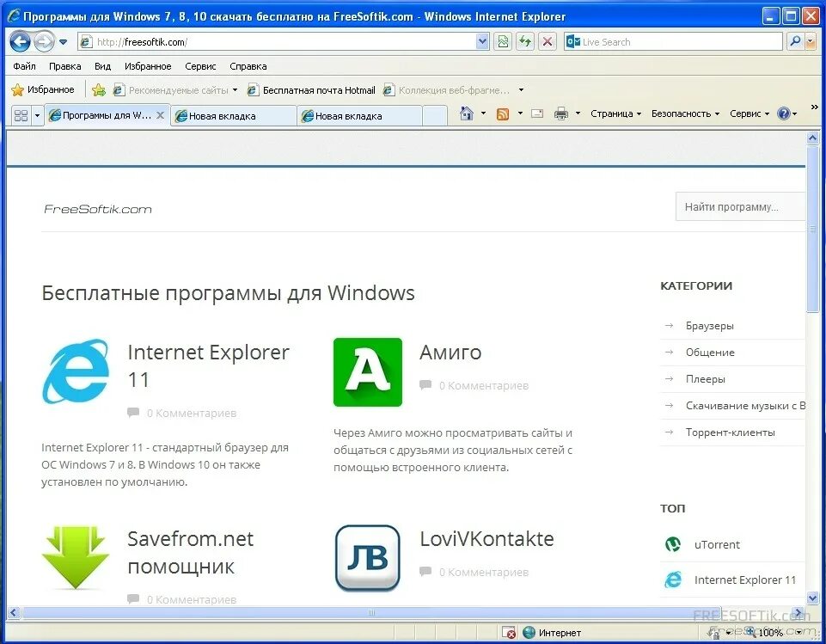Open the Избранное menu in menu bar
Screen dimensions: 826x644
[148, 66]
